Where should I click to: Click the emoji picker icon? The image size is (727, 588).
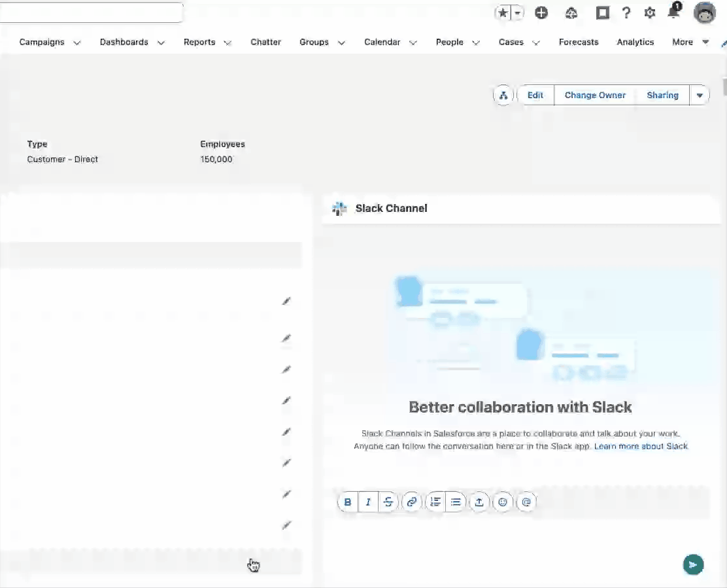point(503,502)
